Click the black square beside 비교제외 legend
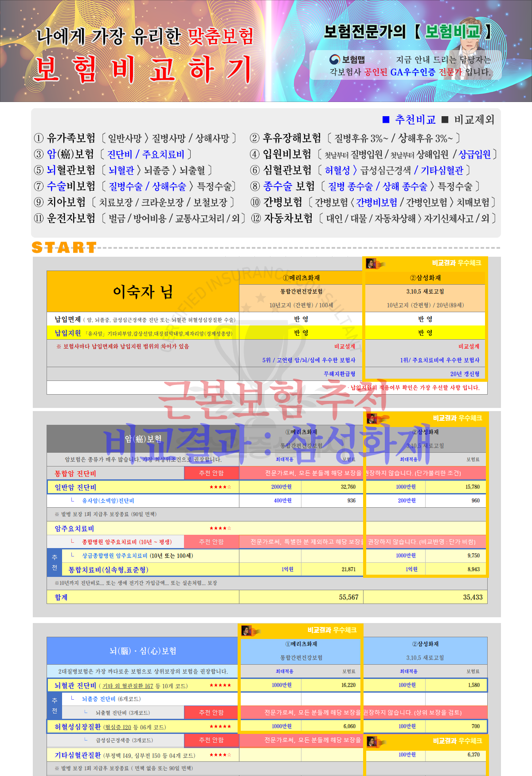Image resolution: width=532 pixels, height=776 pixels. pyautogui.click(x=445, y=120)
